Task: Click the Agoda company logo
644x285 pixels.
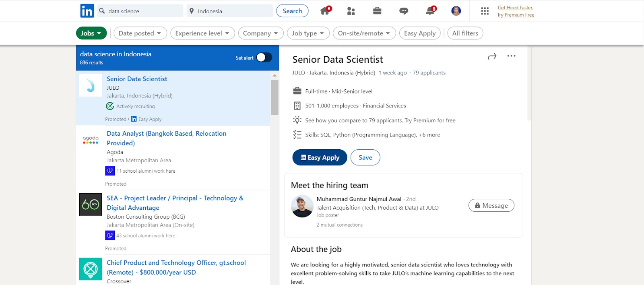Action: coord(91,140)
